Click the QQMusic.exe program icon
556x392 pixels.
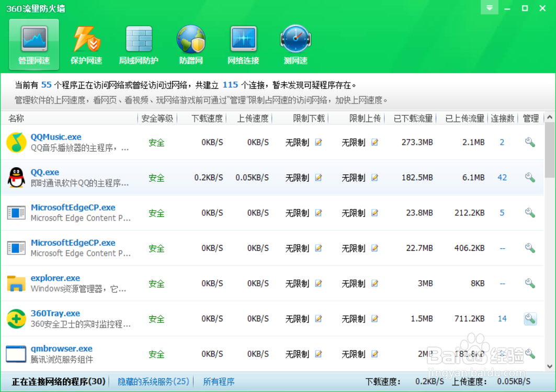[16, 143]
